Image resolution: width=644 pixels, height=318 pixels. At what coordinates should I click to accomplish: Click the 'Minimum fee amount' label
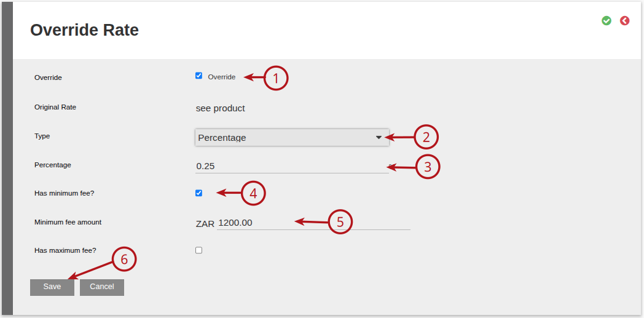click(x=68, y=222)
